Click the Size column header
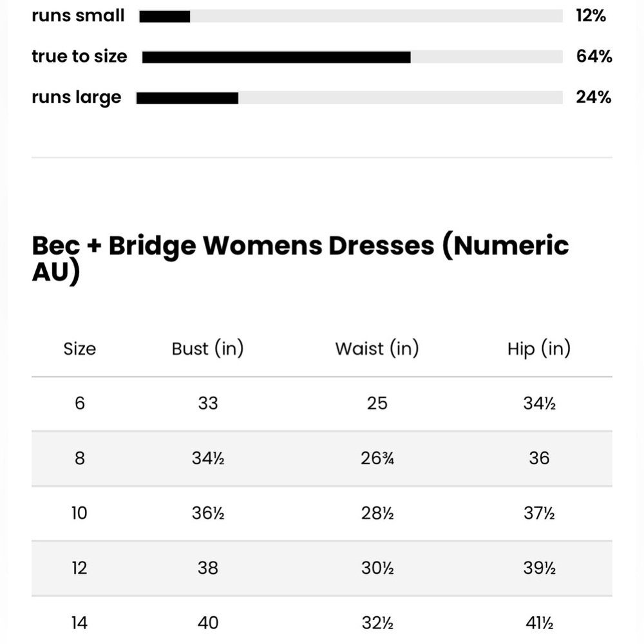The width and height of the screenshot is (644, 644). click(x=80, y=348)
